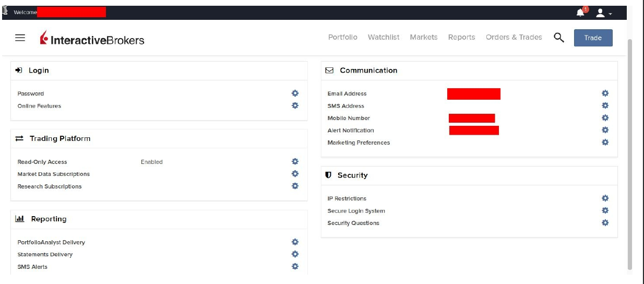The width and height of the screenshot is (644, 284).
Task: Click Research Subscriptions label
Action: (x=50, y=186)
